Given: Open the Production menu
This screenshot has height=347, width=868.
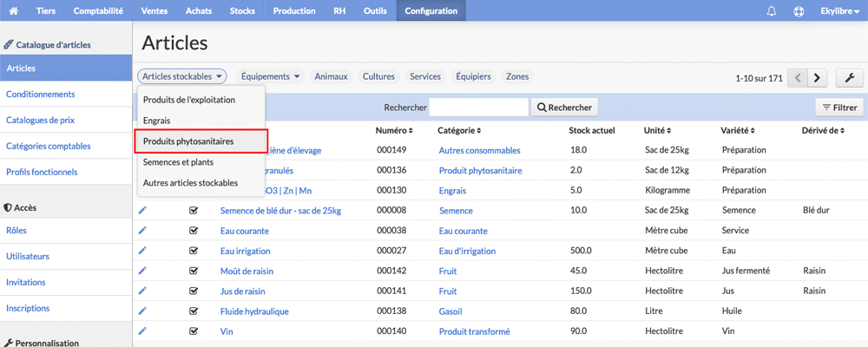Looking at the screenshot, I should pos(294,10).
